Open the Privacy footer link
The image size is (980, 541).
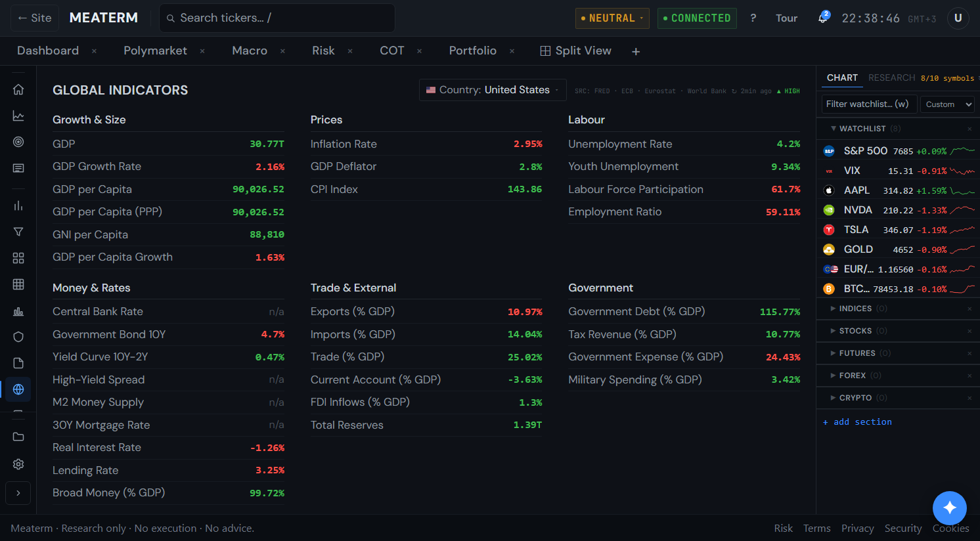pos(857,528)
